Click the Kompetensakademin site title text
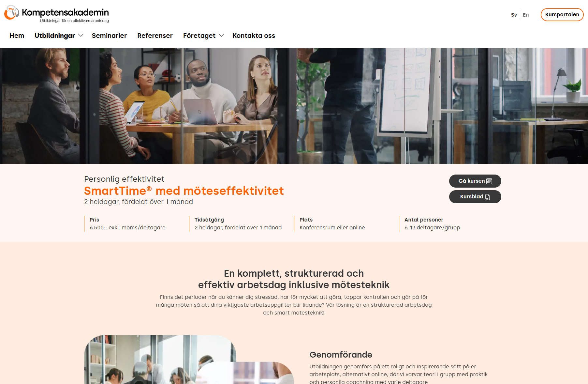Screen dimensions: 588x384 65,12
